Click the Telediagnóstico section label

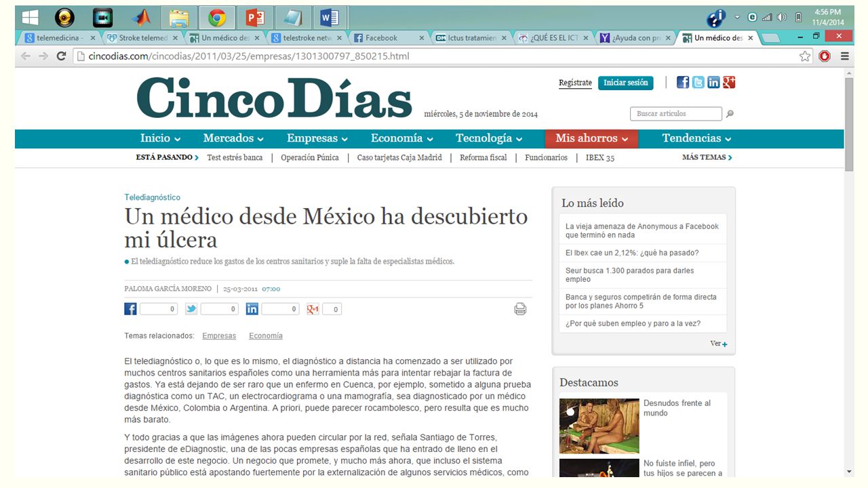[x=153, y=197]
